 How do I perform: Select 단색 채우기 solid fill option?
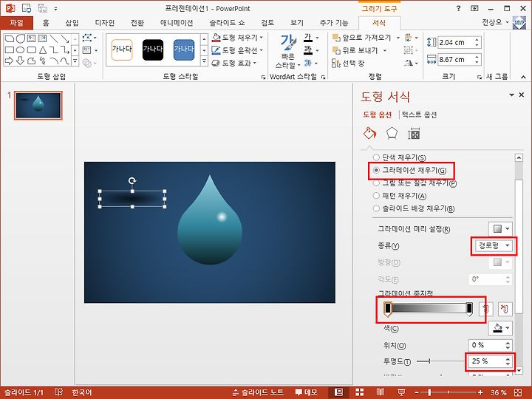click(399, 157)
